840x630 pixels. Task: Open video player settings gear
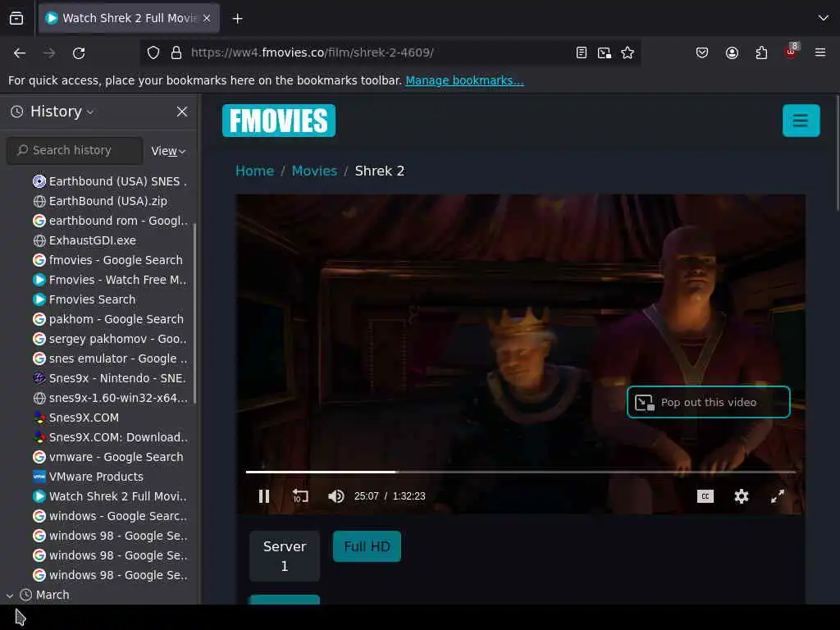[x=742, y=496]
